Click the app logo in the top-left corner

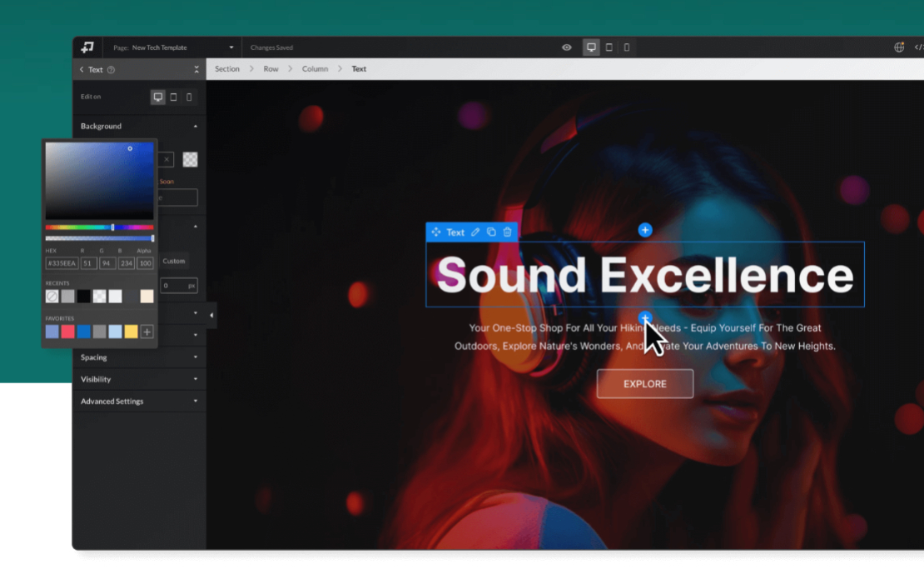tap(87, 47)
